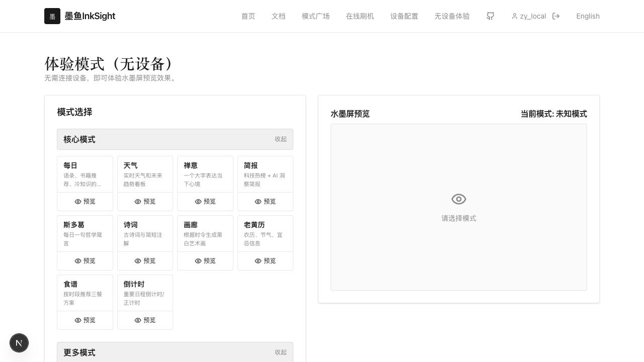644x362 pixels.
Task: Open the GitHub repository icon
Action: [x=490, y=16]
